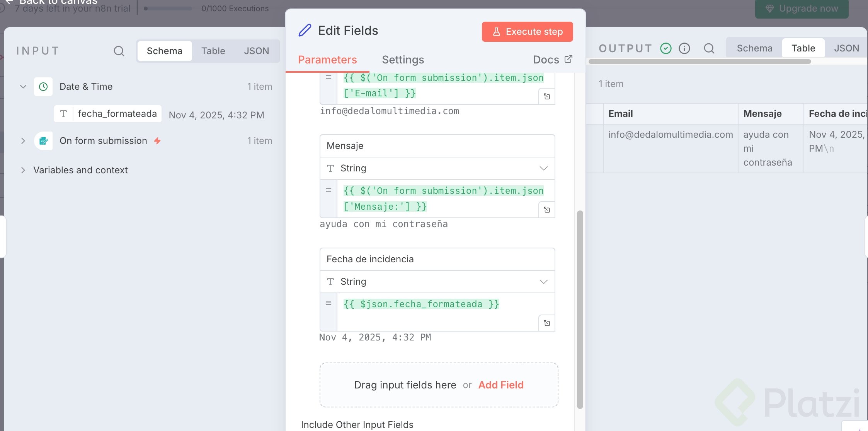The height and width of the screenshot is (431, 868).
Task: Switch input view to Table
Action: coord(213,51)
